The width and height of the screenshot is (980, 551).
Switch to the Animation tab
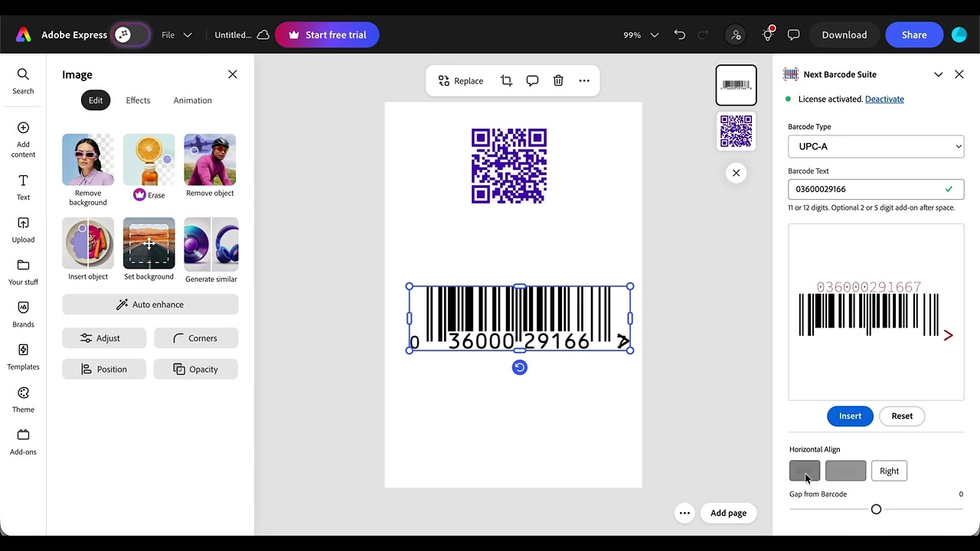tap(192, 100)
